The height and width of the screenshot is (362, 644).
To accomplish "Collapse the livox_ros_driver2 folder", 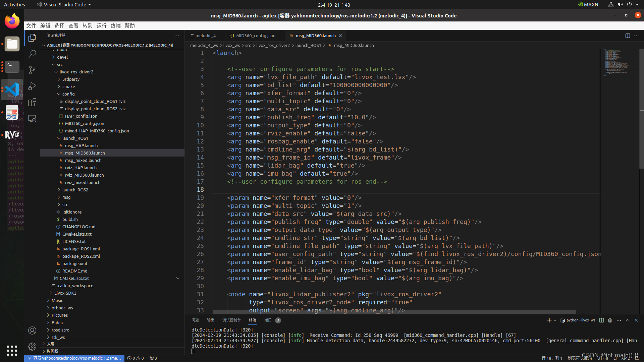I will (76, 72).
